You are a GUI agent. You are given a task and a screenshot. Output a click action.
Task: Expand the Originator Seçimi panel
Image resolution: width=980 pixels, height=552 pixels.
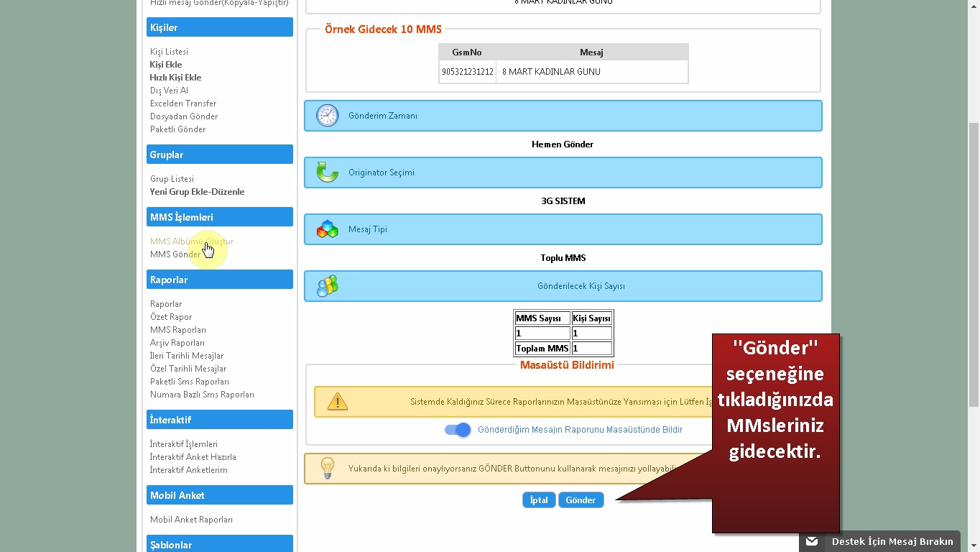(382, 172)
